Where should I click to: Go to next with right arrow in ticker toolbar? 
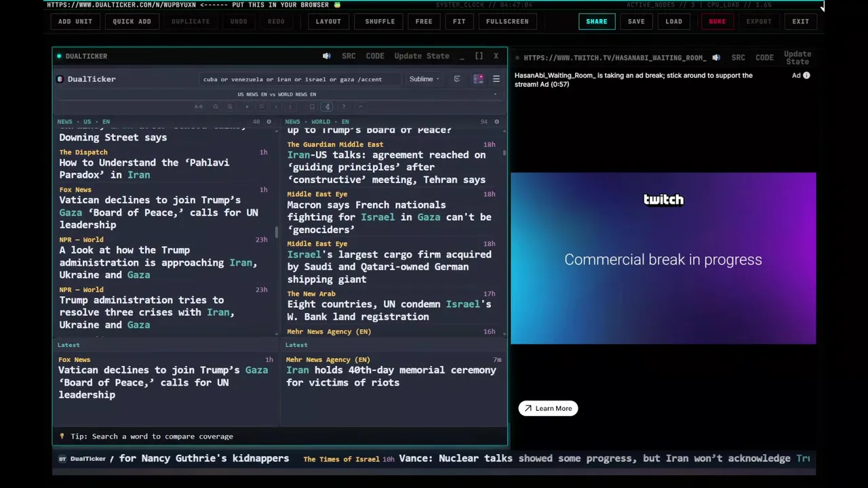[290, 106]
